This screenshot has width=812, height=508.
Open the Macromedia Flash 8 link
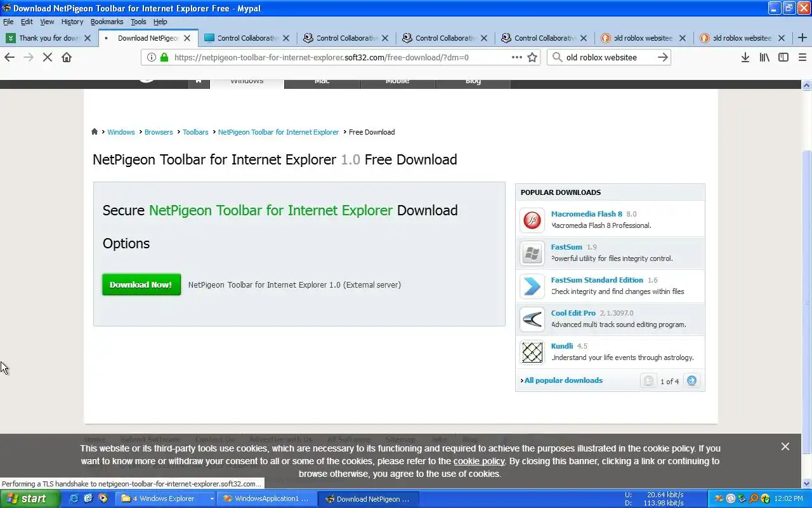tap(587, 214)
